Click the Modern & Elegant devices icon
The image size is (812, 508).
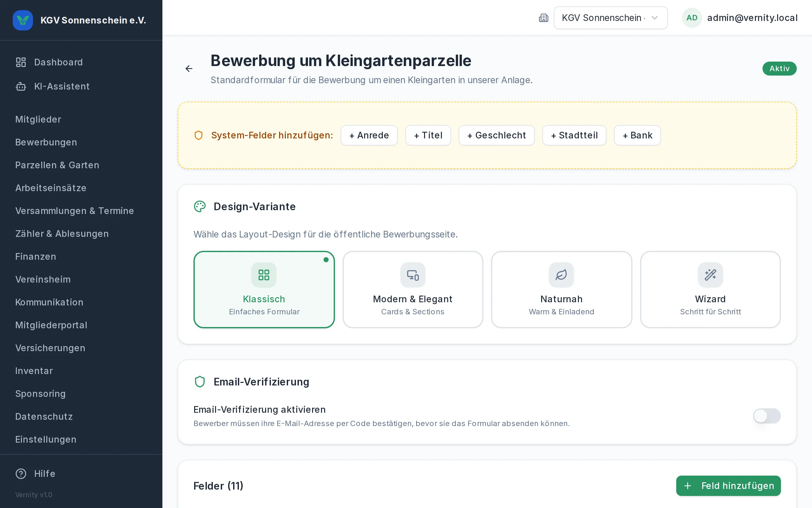(413, 275)
